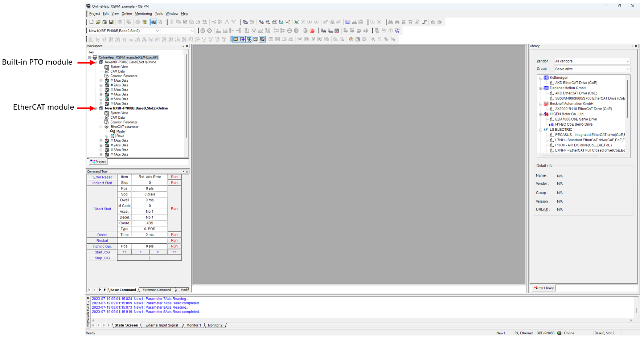Viewport: 644px width, 338px height.
Task: Click the EtherCAT parameter diamond icon
Action: 107,127
